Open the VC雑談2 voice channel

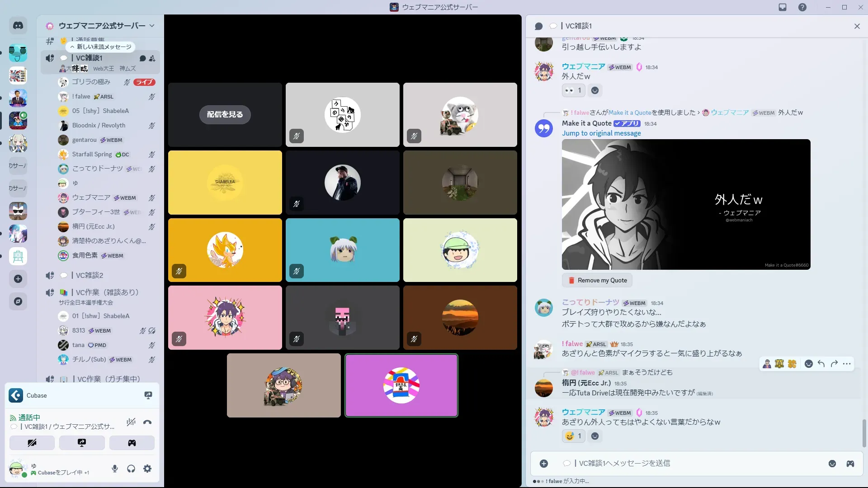90,275
